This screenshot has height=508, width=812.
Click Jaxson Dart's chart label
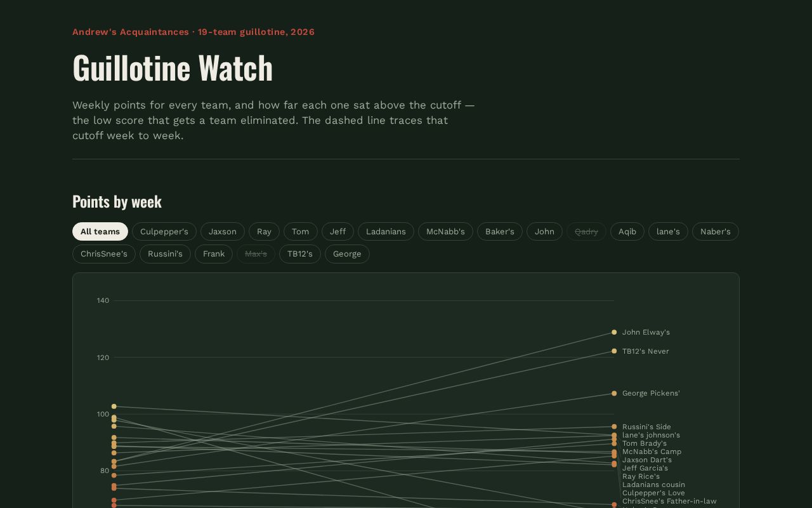[647, 460]
